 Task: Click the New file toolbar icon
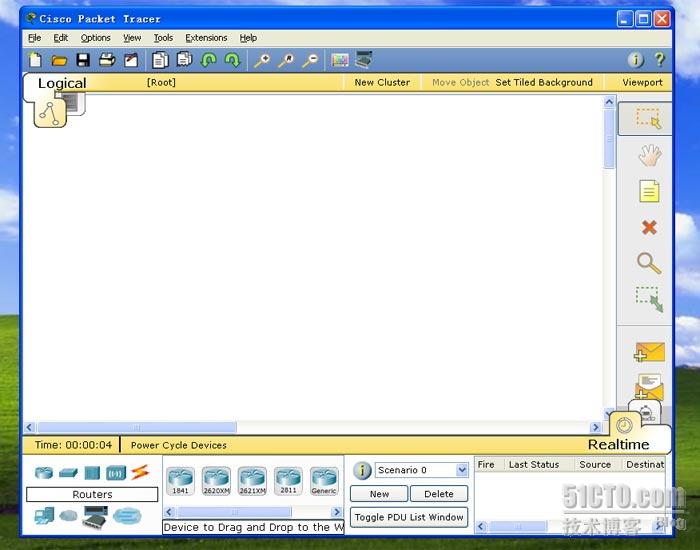[35, 60]
